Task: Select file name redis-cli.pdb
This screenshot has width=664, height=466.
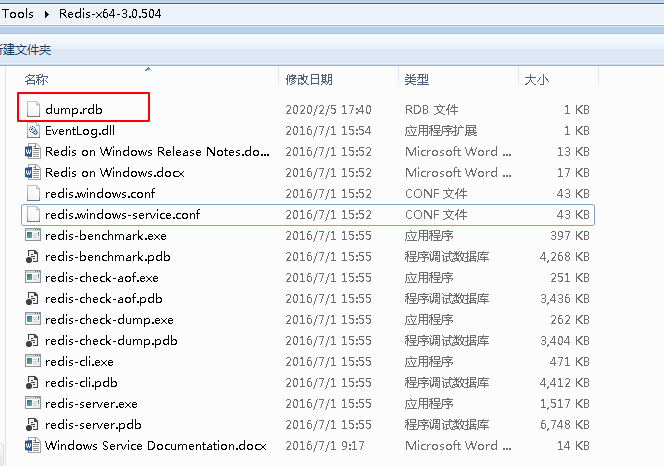Action: coord(81,383)
